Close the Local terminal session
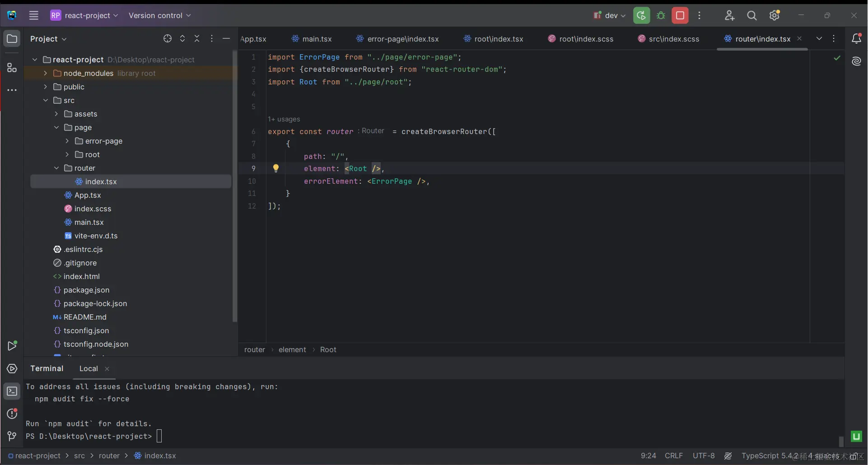This screenshot has width=868, height=465. click(107, 369)
